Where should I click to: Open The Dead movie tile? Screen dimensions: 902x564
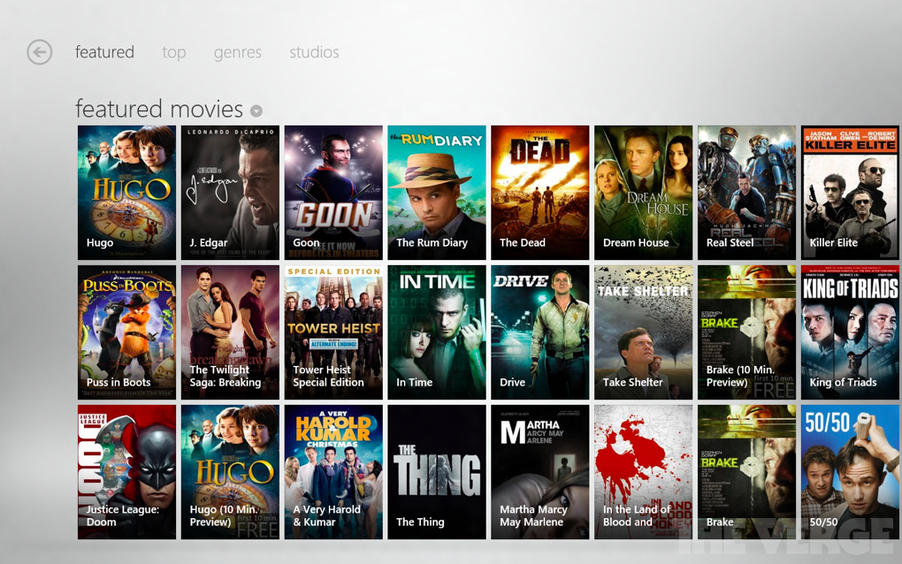540,193
